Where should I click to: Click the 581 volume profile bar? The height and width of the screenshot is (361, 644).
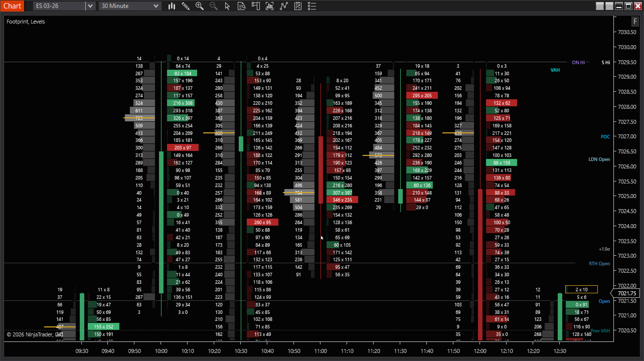[x=302, y=200]
